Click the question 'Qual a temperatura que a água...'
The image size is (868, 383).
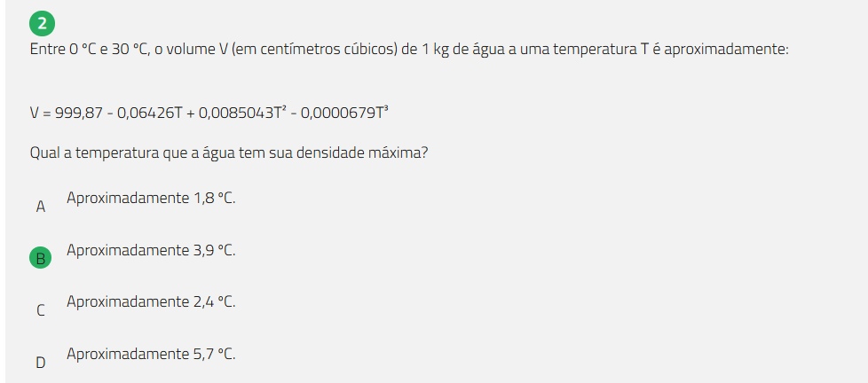(x=229, y=152)
